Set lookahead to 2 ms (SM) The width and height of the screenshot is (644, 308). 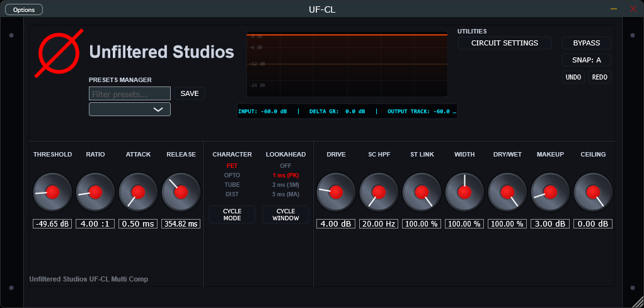[x=285, y=185]
